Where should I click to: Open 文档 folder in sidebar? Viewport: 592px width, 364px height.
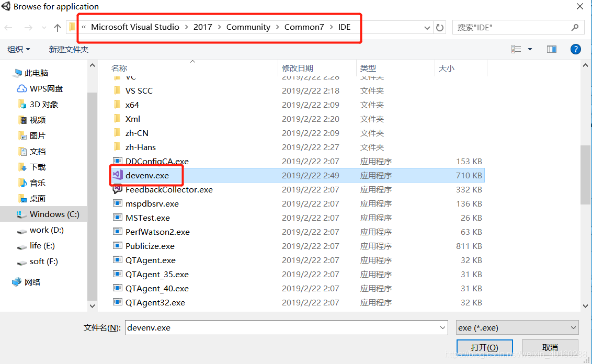38,152
